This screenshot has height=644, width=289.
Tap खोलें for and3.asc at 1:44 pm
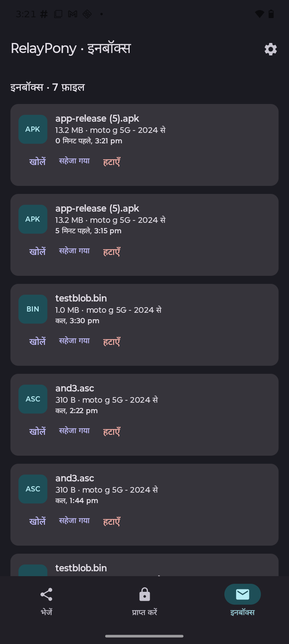37,521
